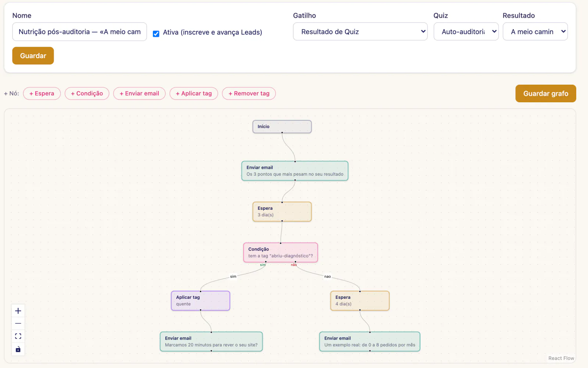Screen dimensions: 588x368
Task: Click the "sim" edge label
Action: [233, 276]
